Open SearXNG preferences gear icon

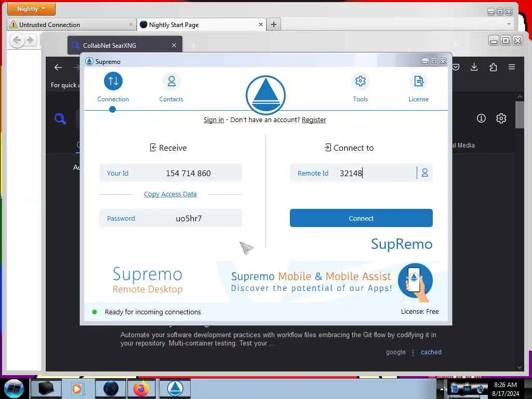tap(501, 118)
